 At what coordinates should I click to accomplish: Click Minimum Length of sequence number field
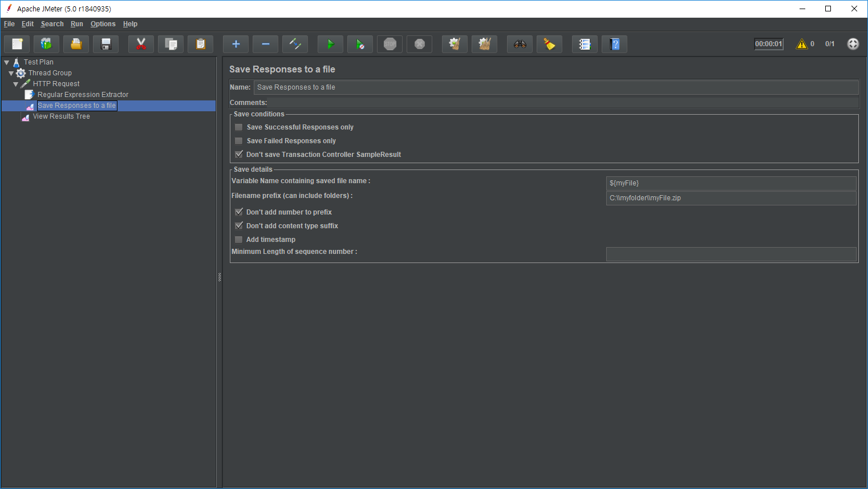[731, 254]
